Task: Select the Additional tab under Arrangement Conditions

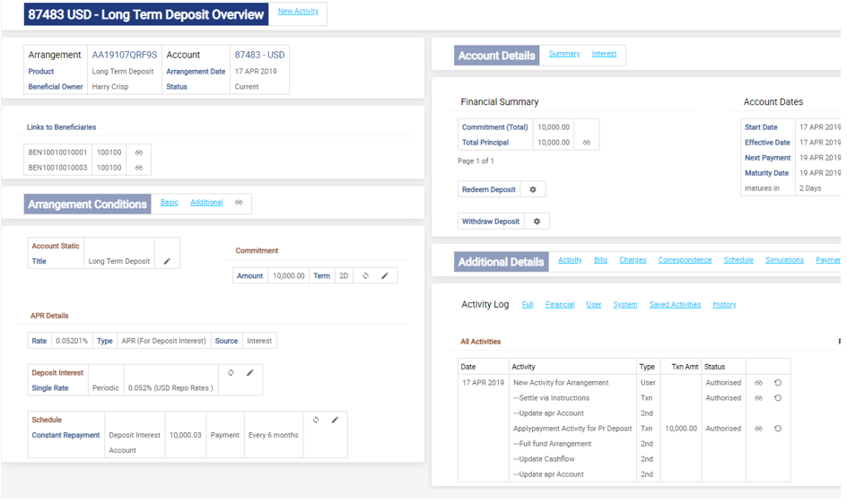Action: click(206, 203)
